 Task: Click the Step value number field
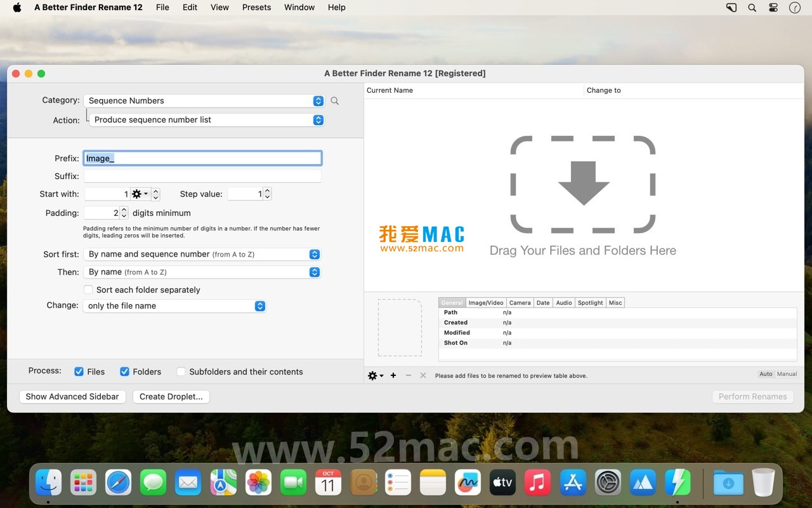[x=245, y=194]
